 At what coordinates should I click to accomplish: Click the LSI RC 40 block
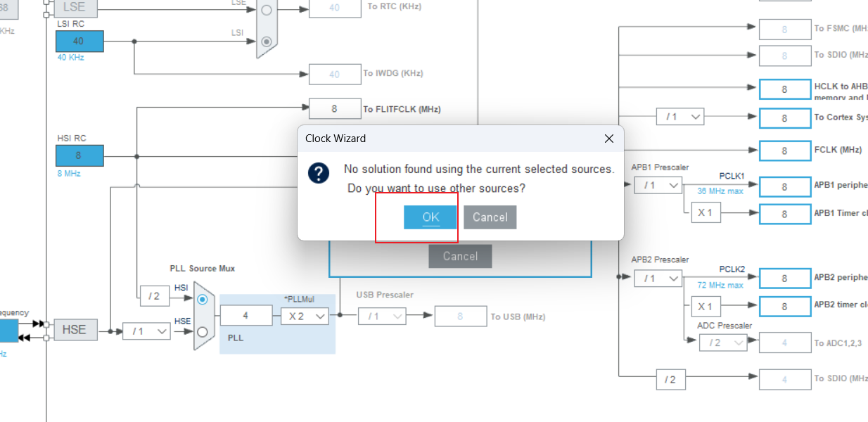click(x=80, y=41)
